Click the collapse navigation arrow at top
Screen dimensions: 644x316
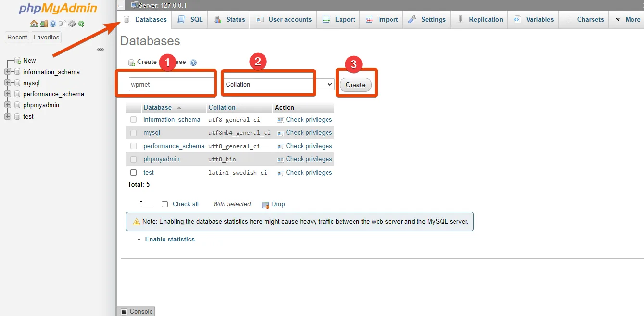pyautogui.click(x=120, y=5)
